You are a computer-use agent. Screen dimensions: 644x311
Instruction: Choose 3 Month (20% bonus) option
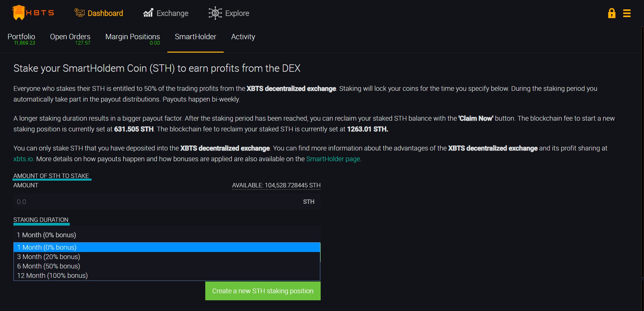click(x=167, y=257)
